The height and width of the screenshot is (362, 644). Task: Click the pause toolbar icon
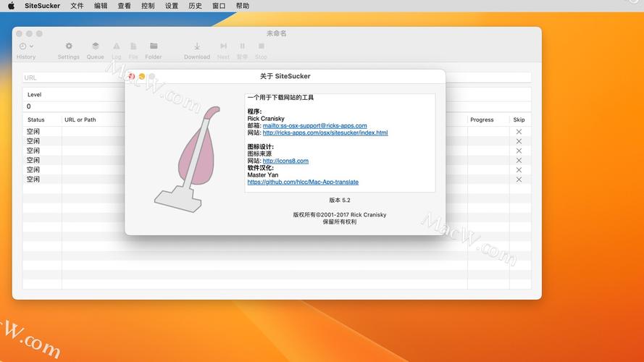(x=243, y=46)
